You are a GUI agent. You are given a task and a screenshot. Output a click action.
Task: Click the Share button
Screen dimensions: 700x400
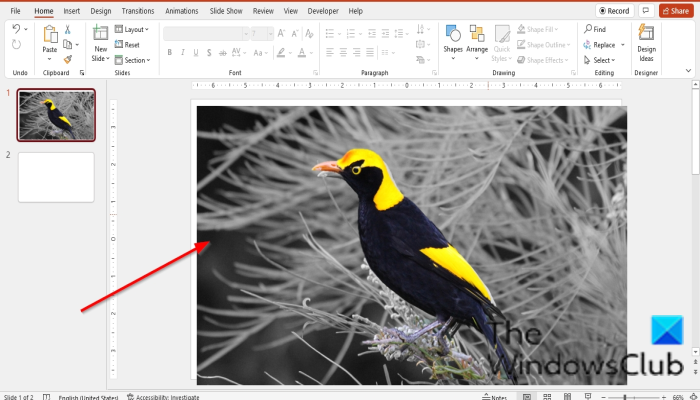(x=676, y=10)
